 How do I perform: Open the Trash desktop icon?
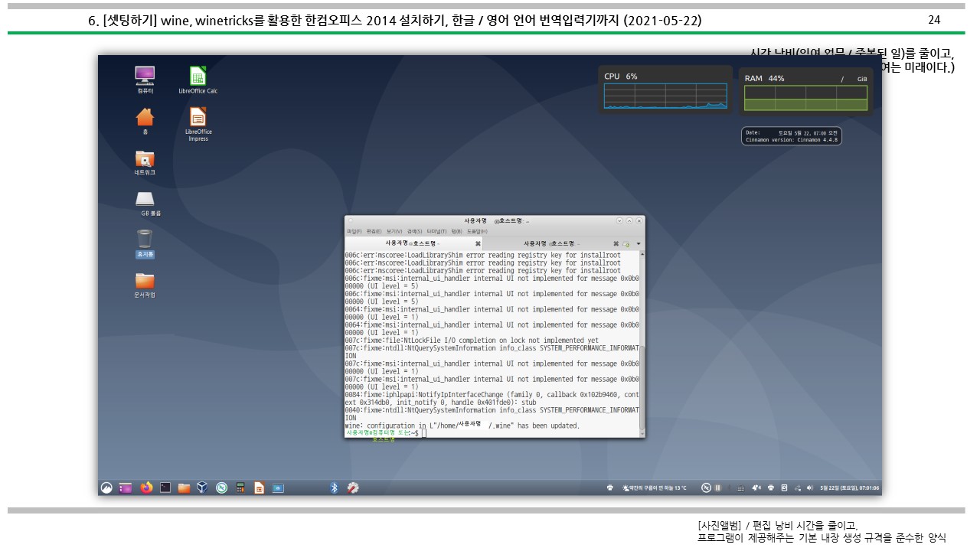click(x=145, y=243)
